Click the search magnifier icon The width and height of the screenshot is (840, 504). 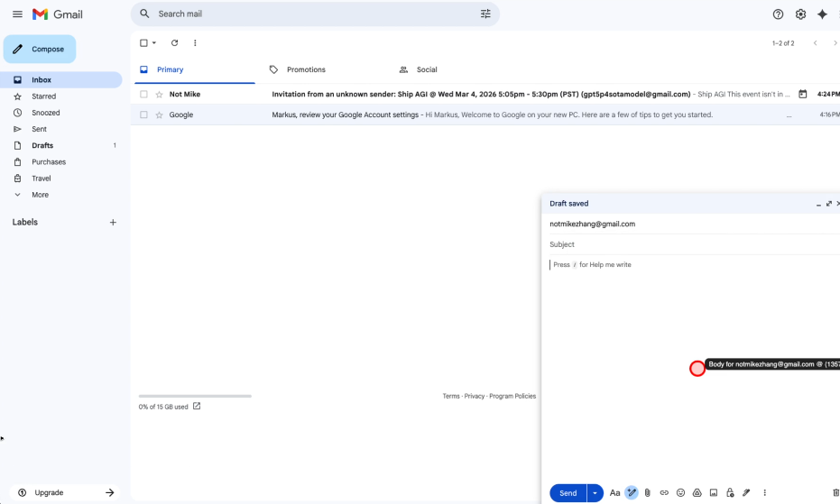[x=144, y=14]
